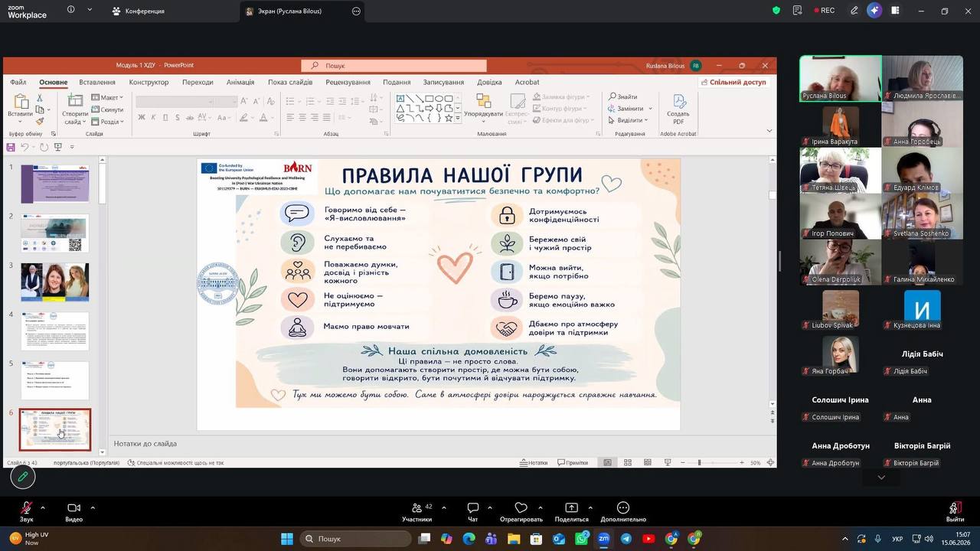
Task: Expand share options arrow next to Поделиться
Action: point(590,507)
